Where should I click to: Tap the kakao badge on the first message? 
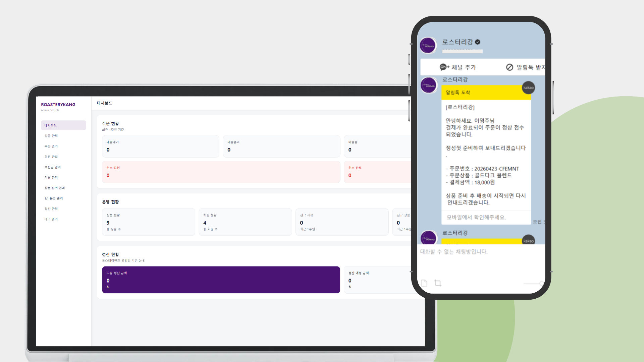[529, 88]
